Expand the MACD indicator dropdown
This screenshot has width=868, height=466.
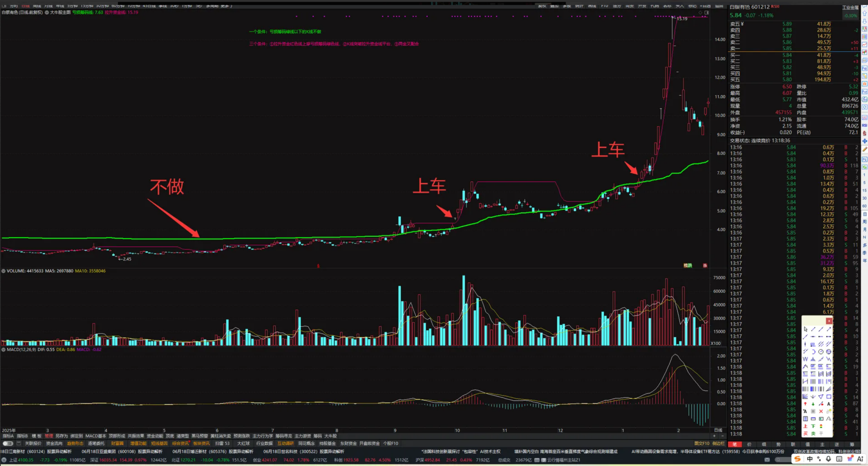[x=3, y=349]
